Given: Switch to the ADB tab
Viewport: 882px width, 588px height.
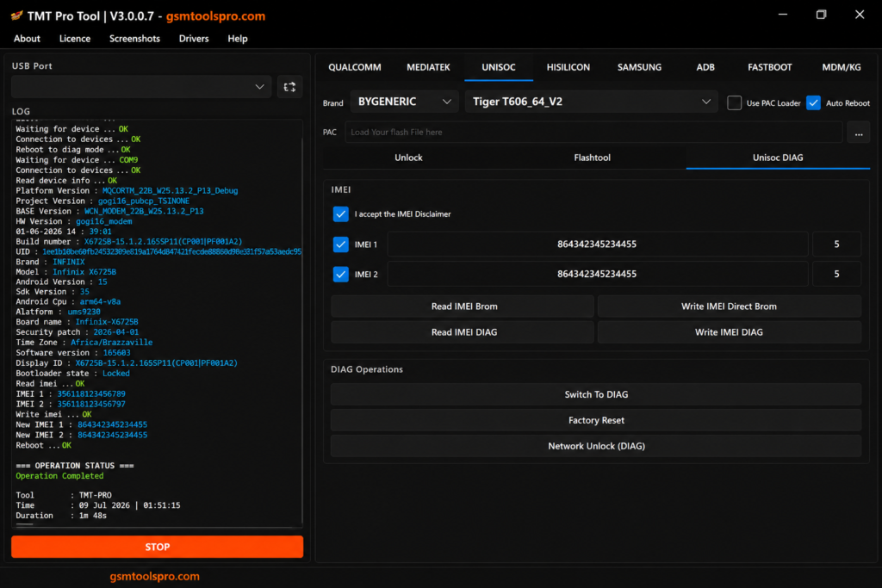Looking at the screenshot, I should tap(705, 67).
